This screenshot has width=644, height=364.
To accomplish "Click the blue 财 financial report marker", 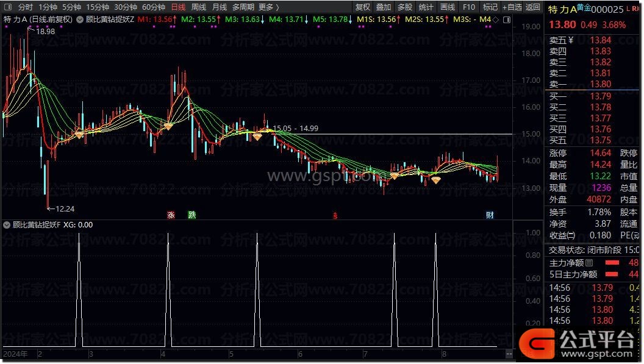I will (490, 215).
